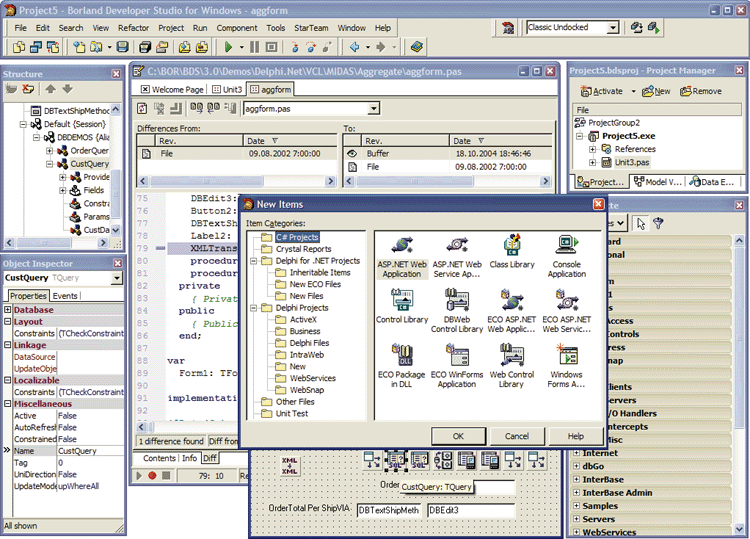Viewport: 750px width, 539px height.
Task: Open the Model View tab
Action: pos(658,182)
